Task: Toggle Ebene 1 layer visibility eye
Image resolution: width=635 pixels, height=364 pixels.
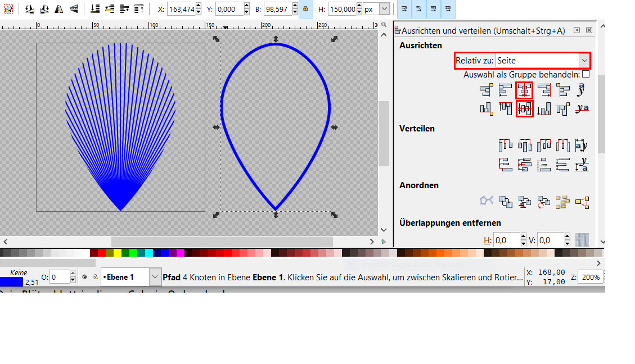Action: pos(84,277)
